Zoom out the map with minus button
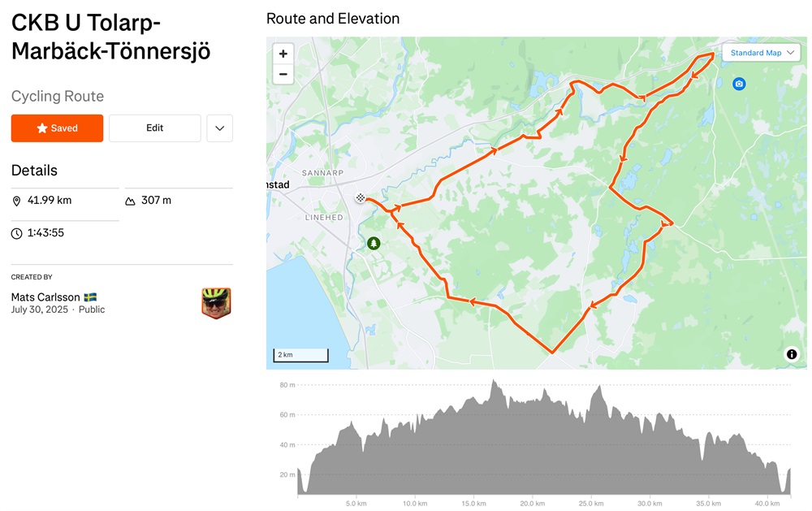812x511 pixels. click(283, 74)
